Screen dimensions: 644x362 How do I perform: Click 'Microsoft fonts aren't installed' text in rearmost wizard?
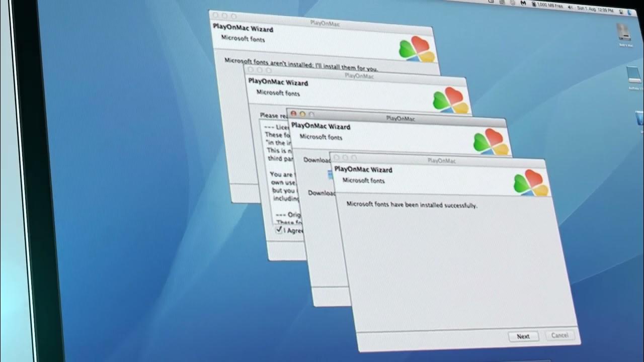(301, 64)
